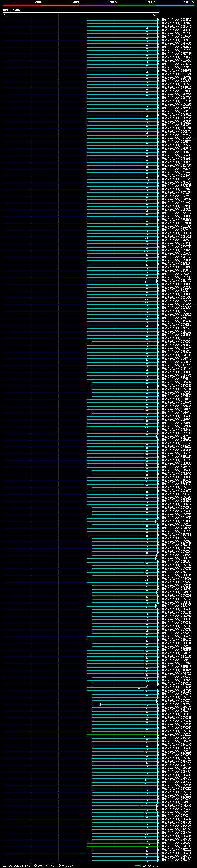The image size is (197, 868).
Task: Select the UniRef100_Q02735 label
Action: 177,33
